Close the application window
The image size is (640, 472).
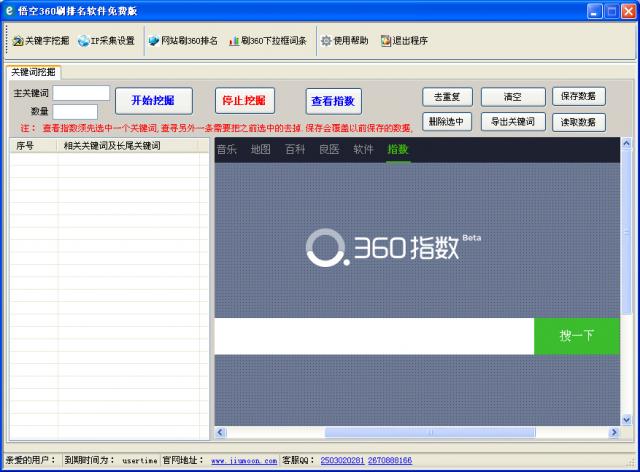[x=629, y=11]
